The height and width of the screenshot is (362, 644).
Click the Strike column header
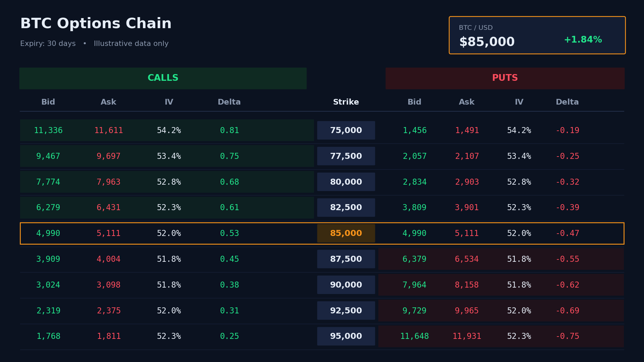click(x=346, y=102)
